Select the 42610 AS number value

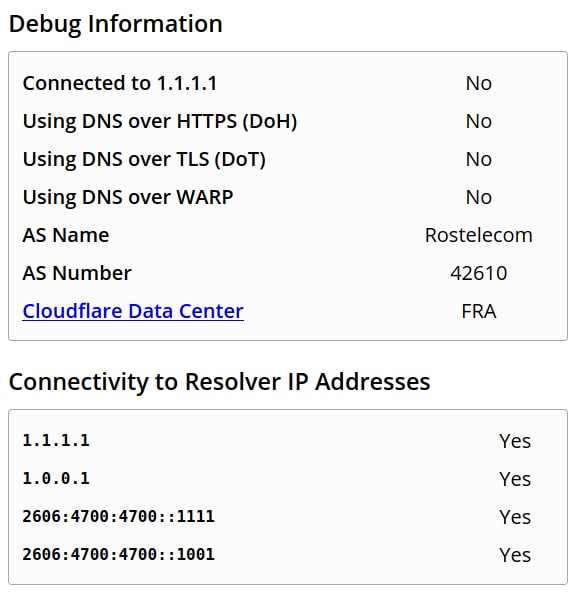(478, 273)
